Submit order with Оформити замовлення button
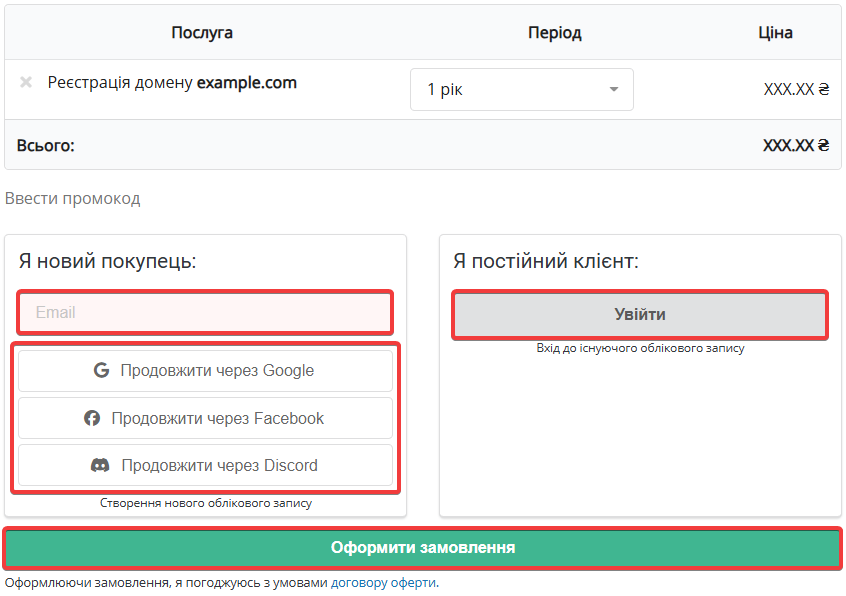The image size is (846, 596). pos(423,548)
